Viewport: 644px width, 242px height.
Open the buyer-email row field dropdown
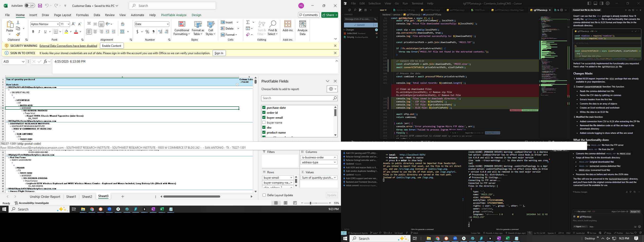[x=291, y=178]
